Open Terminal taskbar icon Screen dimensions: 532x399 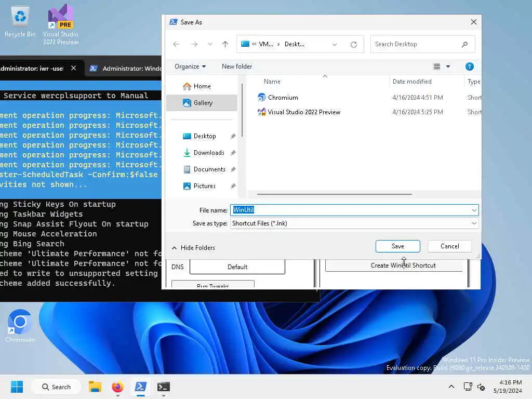[x=164, y=387]
